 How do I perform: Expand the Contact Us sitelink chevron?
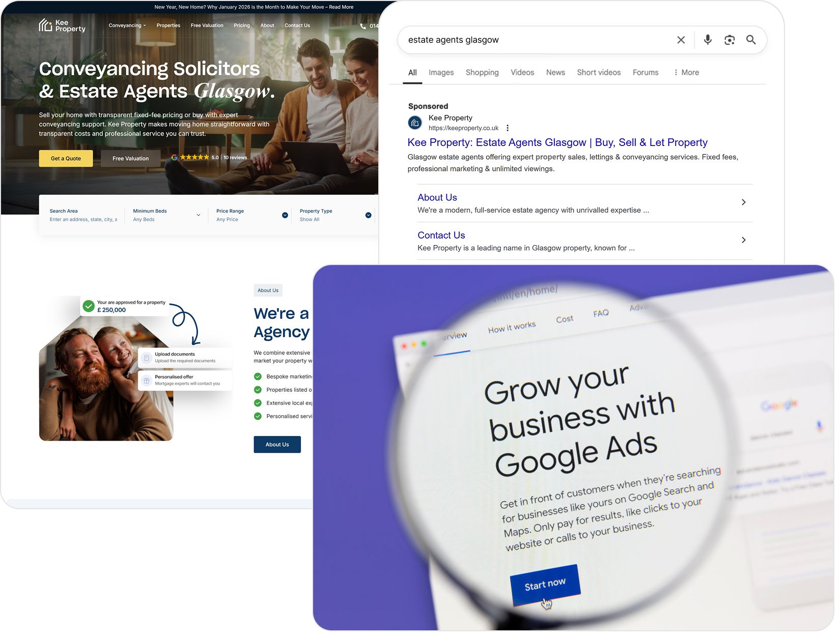743,240
